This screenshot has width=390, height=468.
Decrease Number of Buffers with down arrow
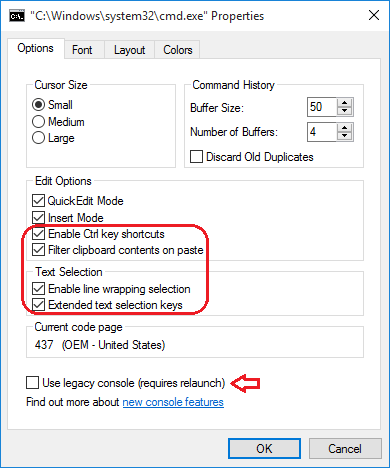coord(344,136)
